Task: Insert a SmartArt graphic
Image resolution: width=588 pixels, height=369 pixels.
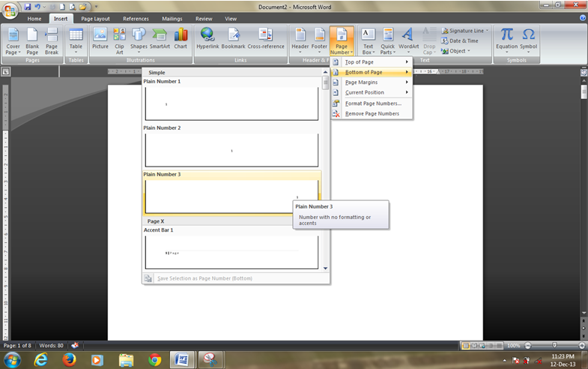Action: pyautogui.click(x=160, y=39)
